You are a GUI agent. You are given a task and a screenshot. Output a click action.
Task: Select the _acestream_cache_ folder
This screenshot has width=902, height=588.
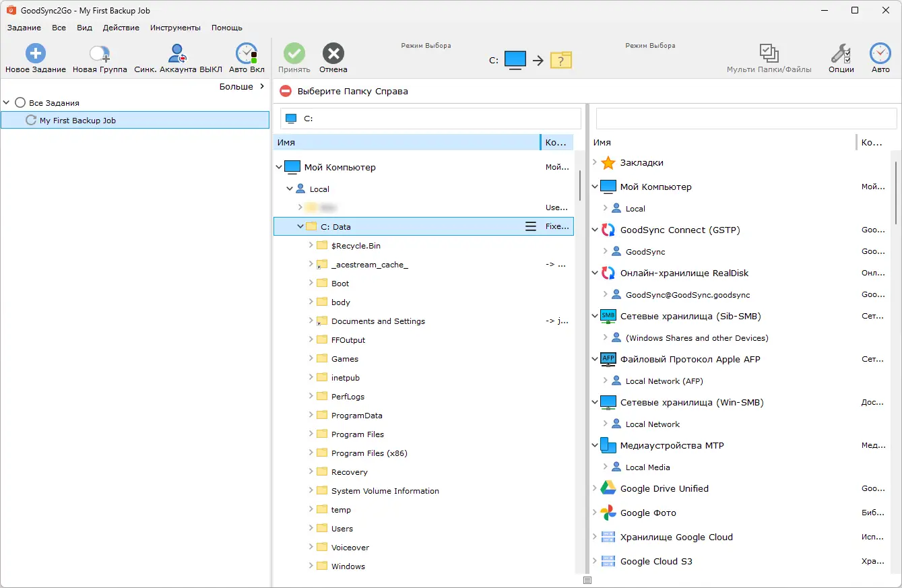tap(370, 265)
